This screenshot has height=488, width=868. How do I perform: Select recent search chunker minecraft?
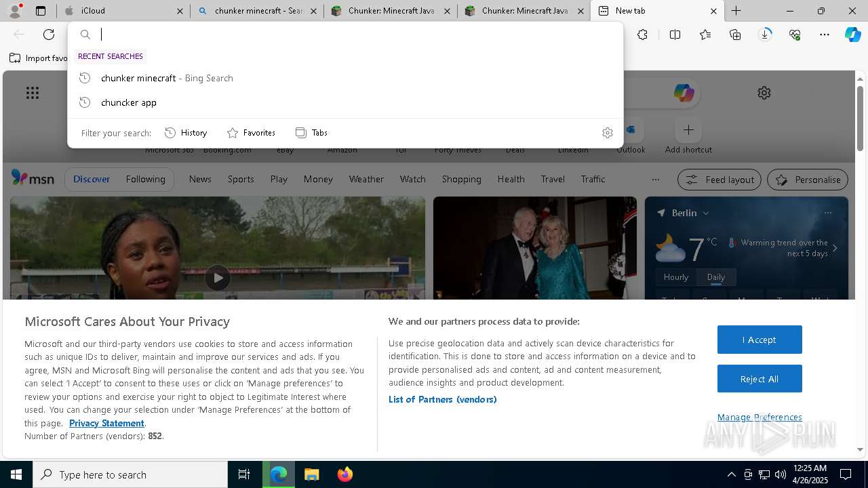[x=345, y=78]
